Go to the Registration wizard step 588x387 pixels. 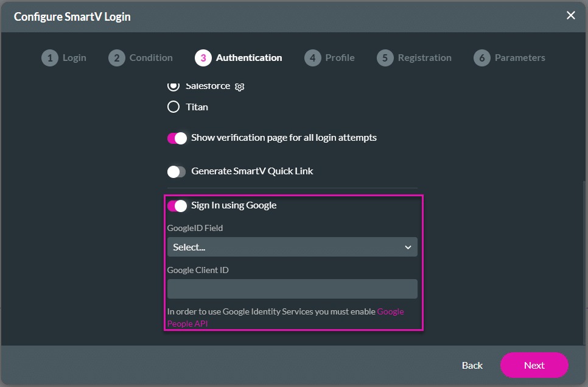(424, 57)
